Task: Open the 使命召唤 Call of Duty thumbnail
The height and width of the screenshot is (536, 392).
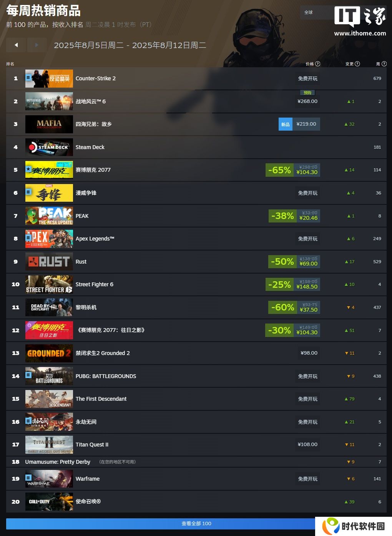Action: pos(49,502)
